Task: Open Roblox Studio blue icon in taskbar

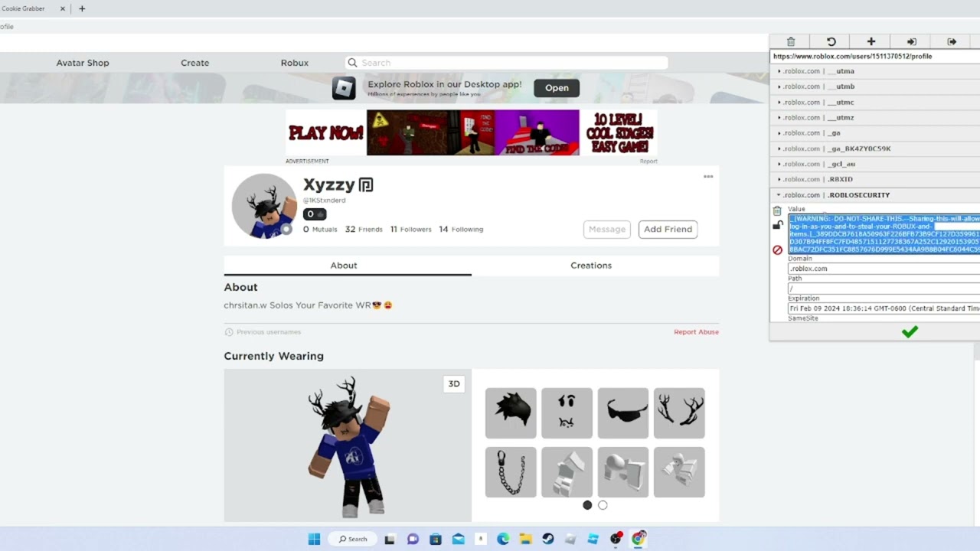Action: tap(593, 540)
